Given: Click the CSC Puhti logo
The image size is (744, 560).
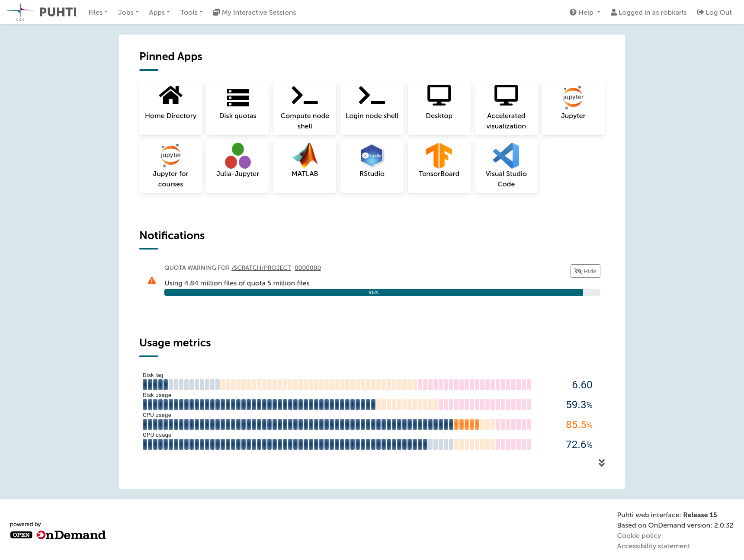Looking at the screenshot, I should click(x=42, y=12).
